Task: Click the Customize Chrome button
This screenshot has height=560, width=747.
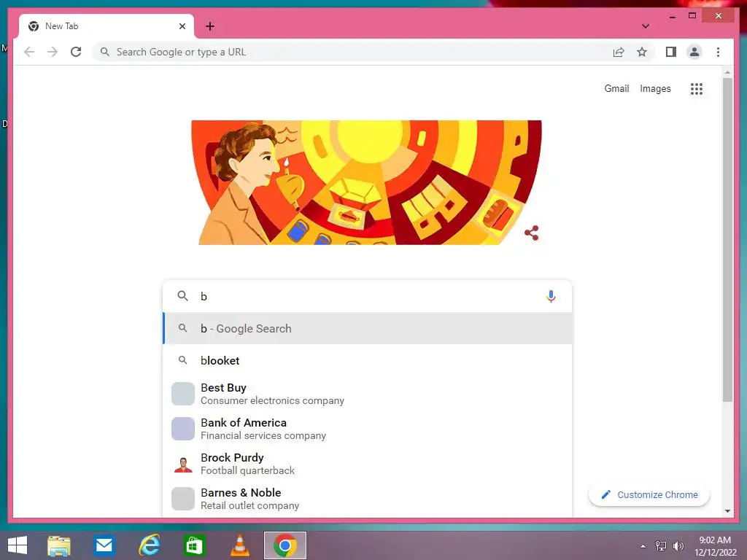Action: pyautogui.click(x=649, y=495)
